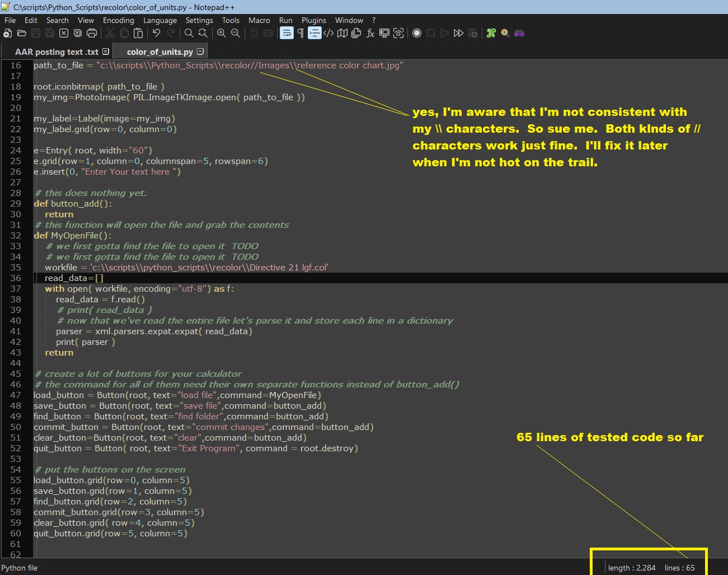Open the ? help menu
The width and height of the screenshot is (728, 575).
(374, 20)
